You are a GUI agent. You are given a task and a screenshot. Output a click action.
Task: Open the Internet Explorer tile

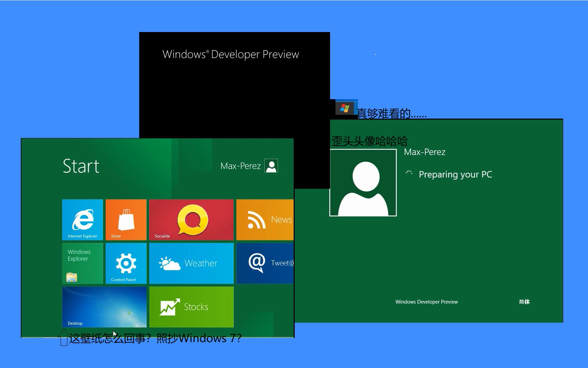[x=83, y=220]
